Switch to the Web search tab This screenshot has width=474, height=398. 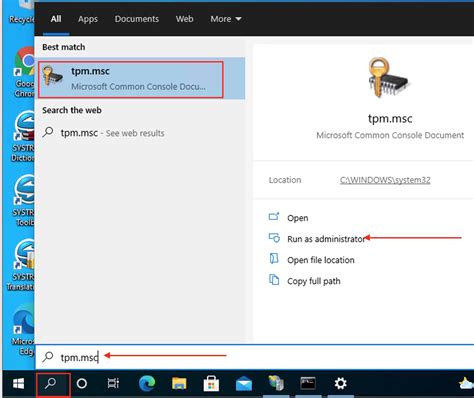tap(185, 19)
